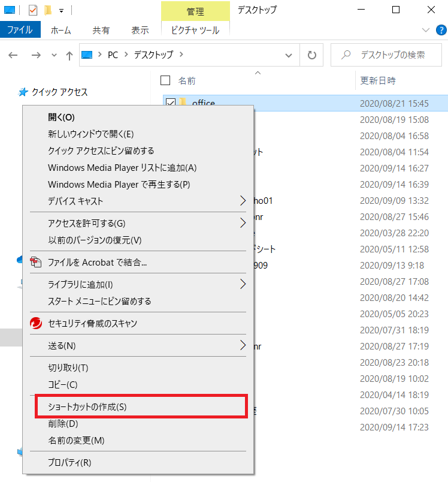The image size is (448, 482).
Task: Select プロパティ(R) in the context menu
Action: pyautogui.click(x=69, y=462)
